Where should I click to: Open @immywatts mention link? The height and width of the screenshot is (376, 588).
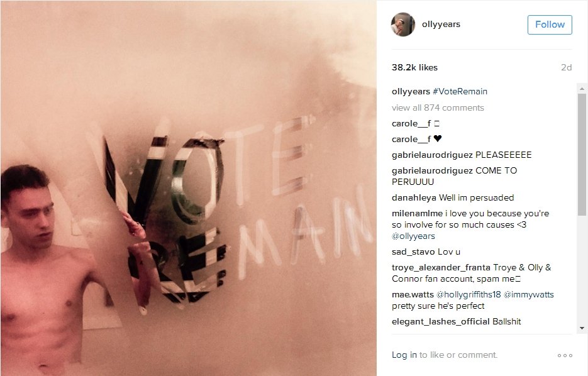529,295
